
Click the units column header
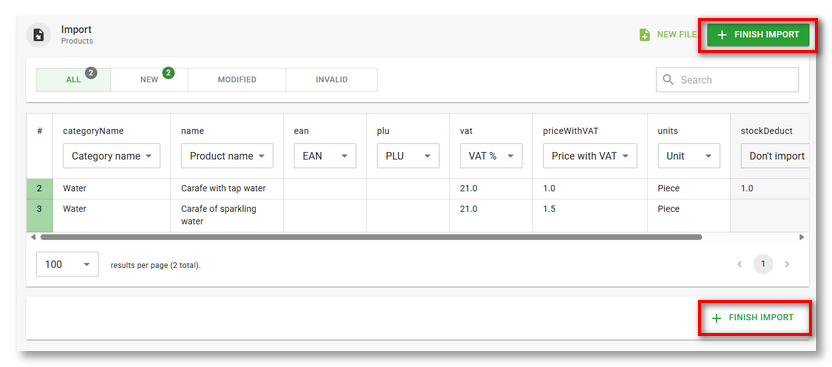(x=668, y=130)
